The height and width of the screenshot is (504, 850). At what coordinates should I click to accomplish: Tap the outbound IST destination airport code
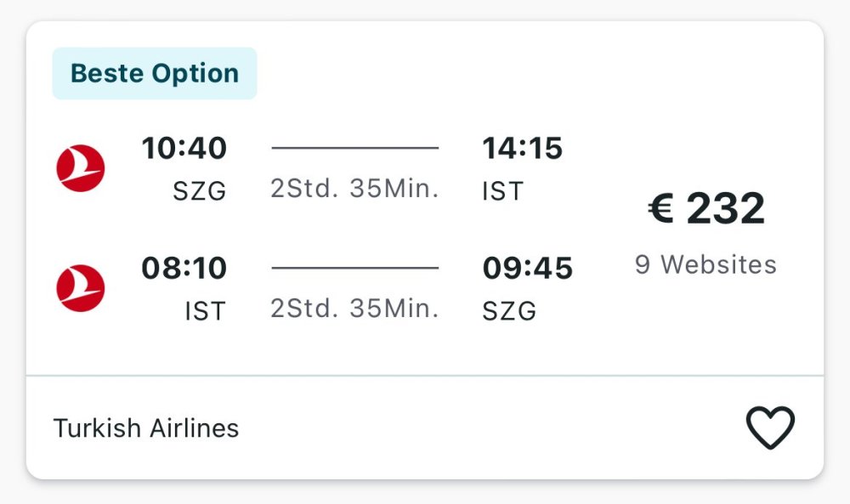coord(502,192)
